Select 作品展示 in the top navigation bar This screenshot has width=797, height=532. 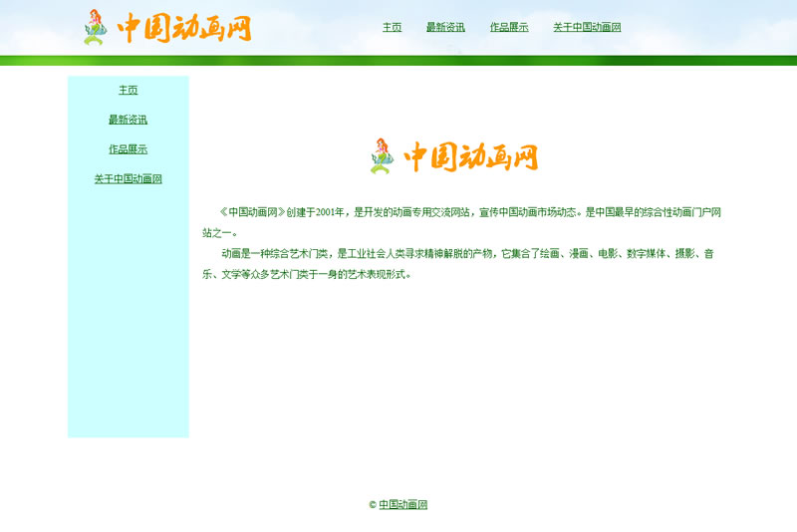click(x=509, y=28)
